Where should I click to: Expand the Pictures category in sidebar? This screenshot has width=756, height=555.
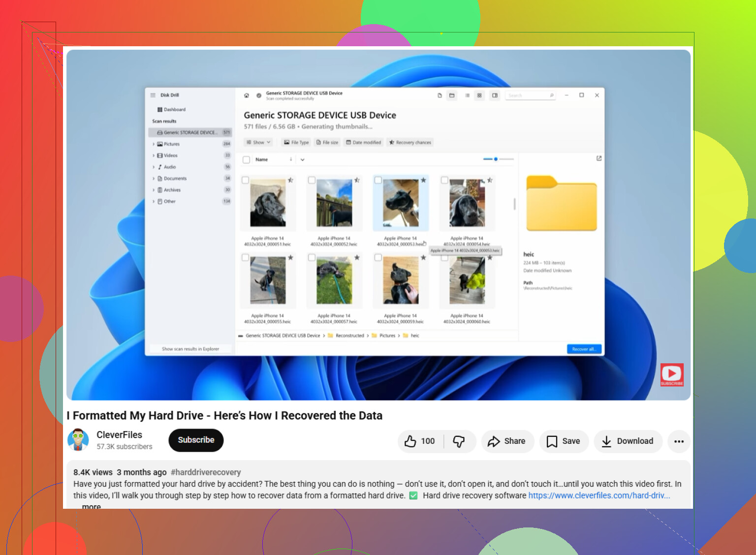click(x=154, y=144)
